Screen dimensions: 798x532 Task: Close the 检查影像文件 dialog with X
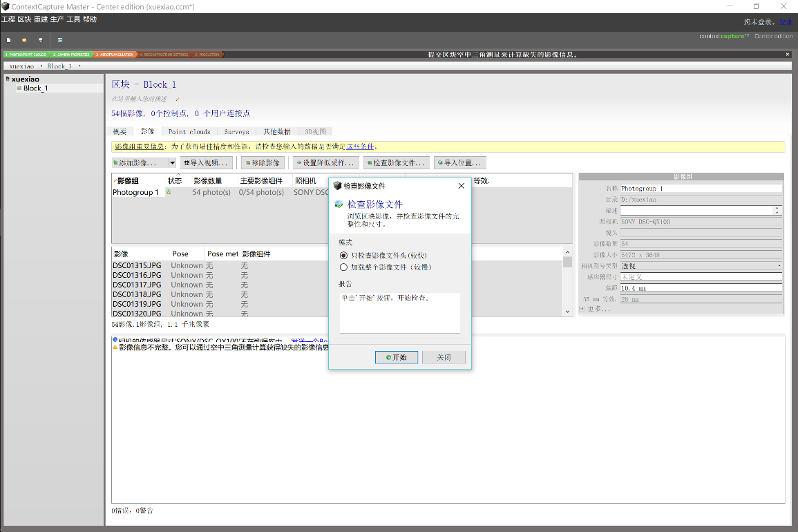[x=462, y=186]
